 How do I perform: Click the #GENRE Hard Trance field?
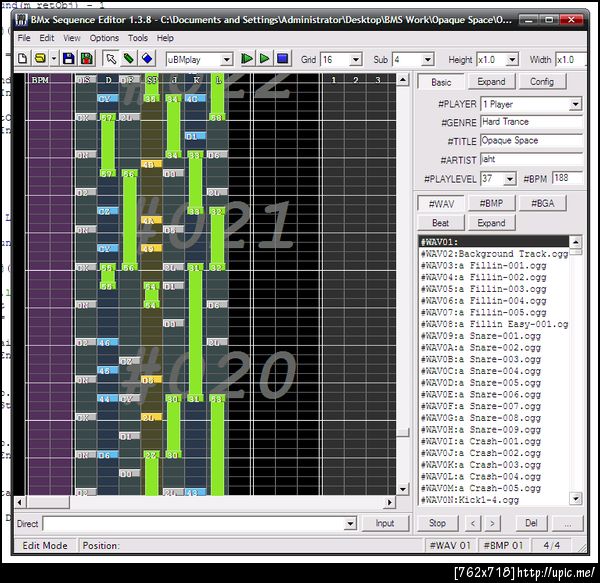click(x=531, y=122)
